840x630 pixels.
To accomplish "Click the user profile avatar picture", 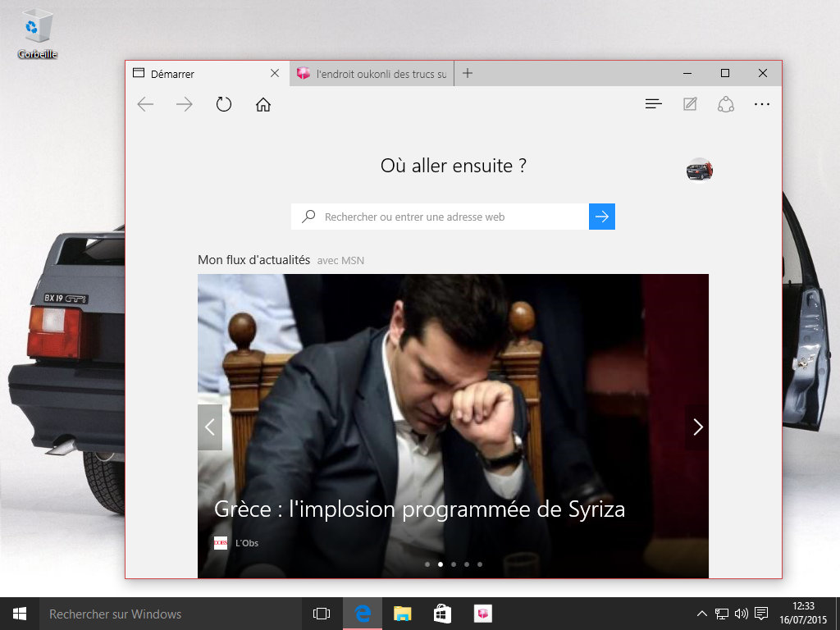I will coord(700,169).
